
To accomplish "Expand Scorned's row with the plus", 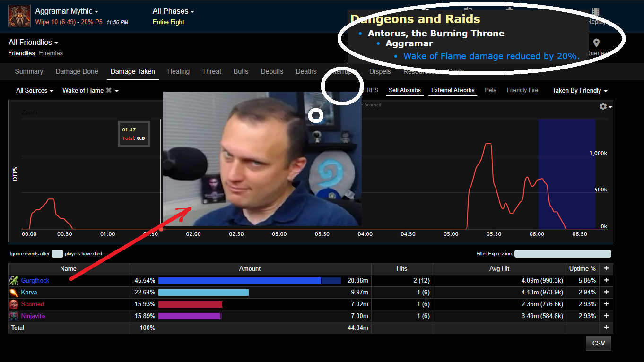I will click(x=606, y=304).
